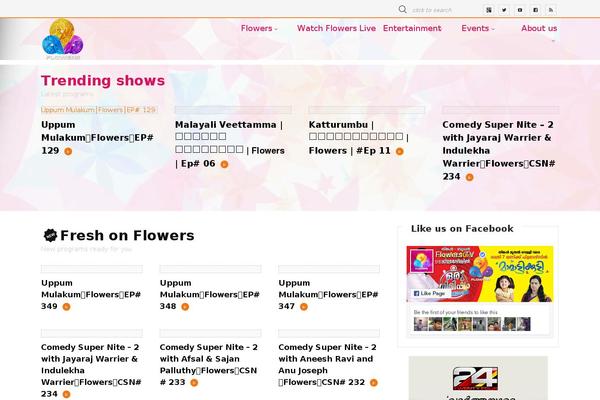Open the Watch Flowers Live menu item
Screen dimensions: 600x400
(x=336, y=28)
